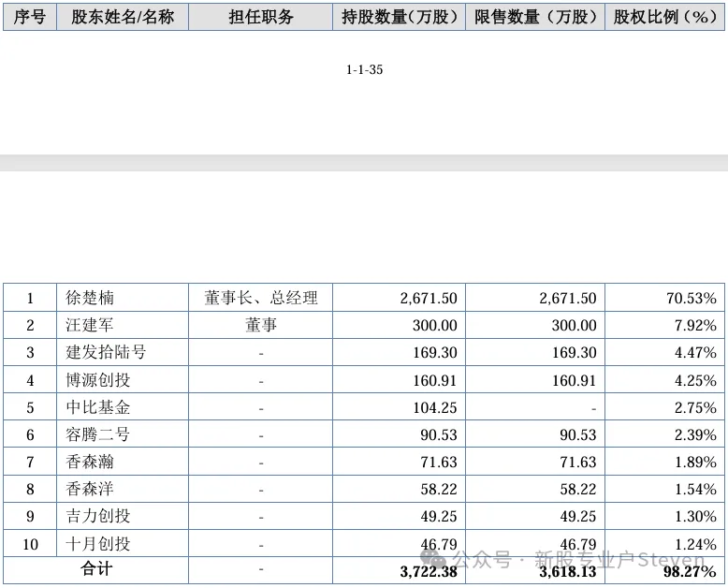Viewport: 728px width, 588px height.
Task: Click the 股权比例(%) column header
Action: 665,17
